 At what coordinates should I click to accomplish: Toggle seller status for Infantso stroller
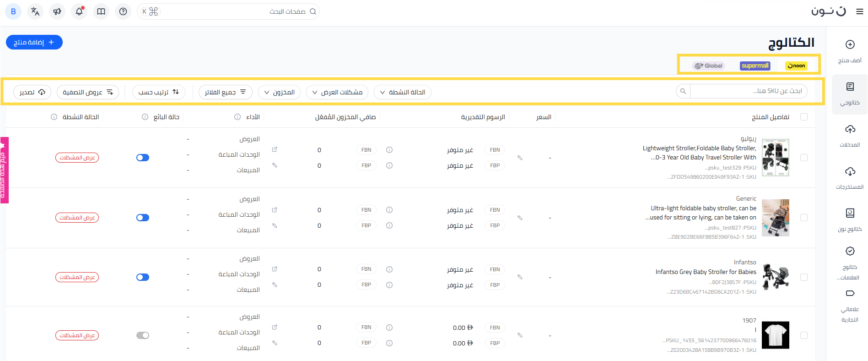click(x=143, y=277)
